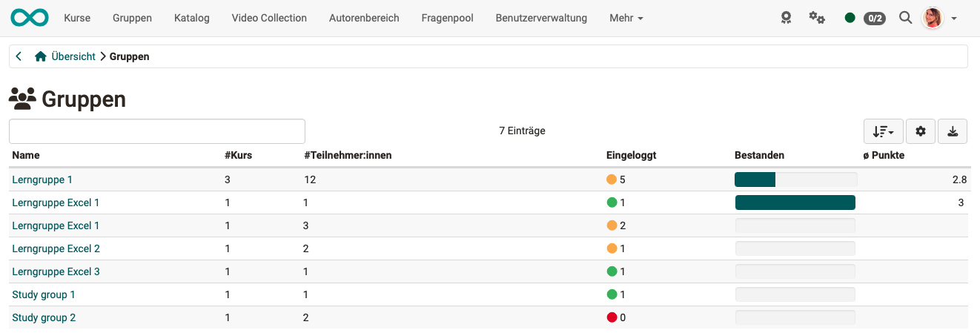
Task: Open the Lerngruppe 1 link
Action: (x=42, y=179)
